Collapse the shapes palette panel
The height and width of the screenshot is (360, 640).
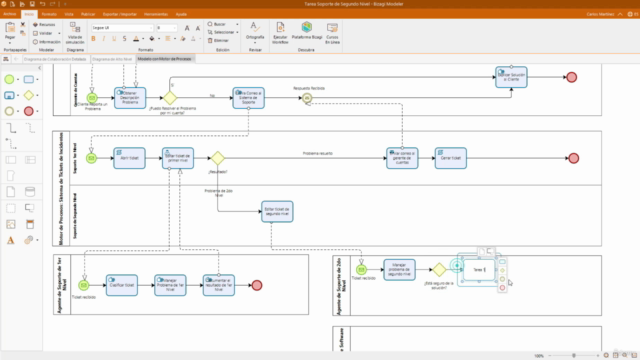pos(39,68)
